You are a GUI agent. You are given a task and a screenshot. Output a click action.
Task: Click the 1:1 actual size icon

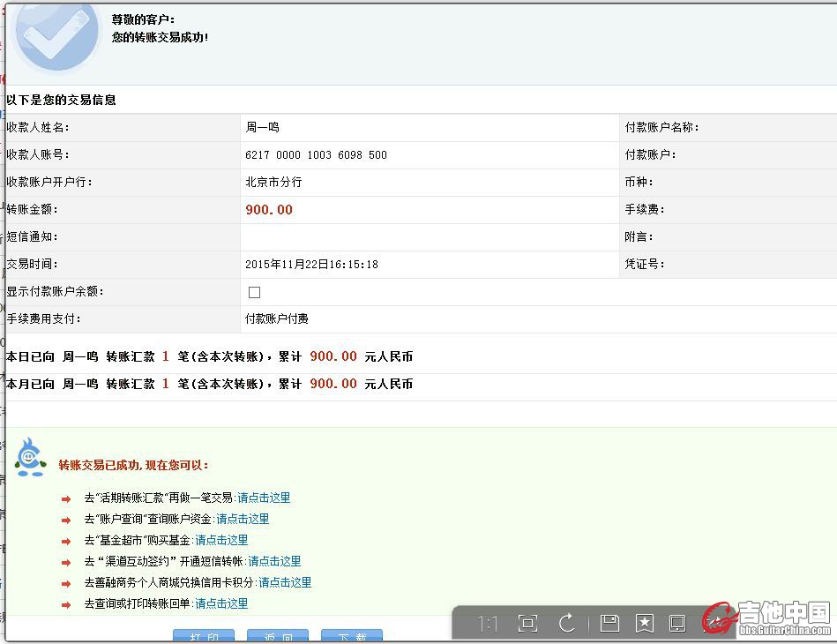[x=488, y=625]
